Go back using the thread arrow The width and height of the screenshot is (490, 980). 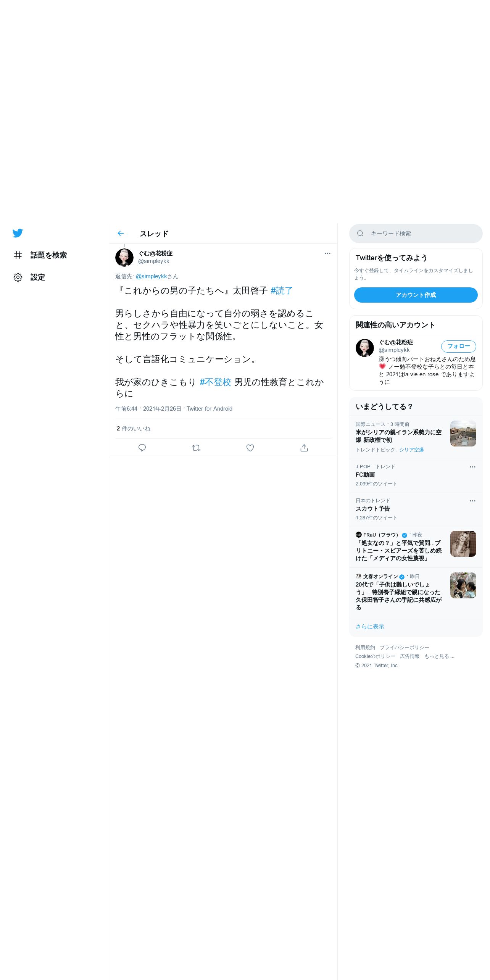[x=121, y=234]
